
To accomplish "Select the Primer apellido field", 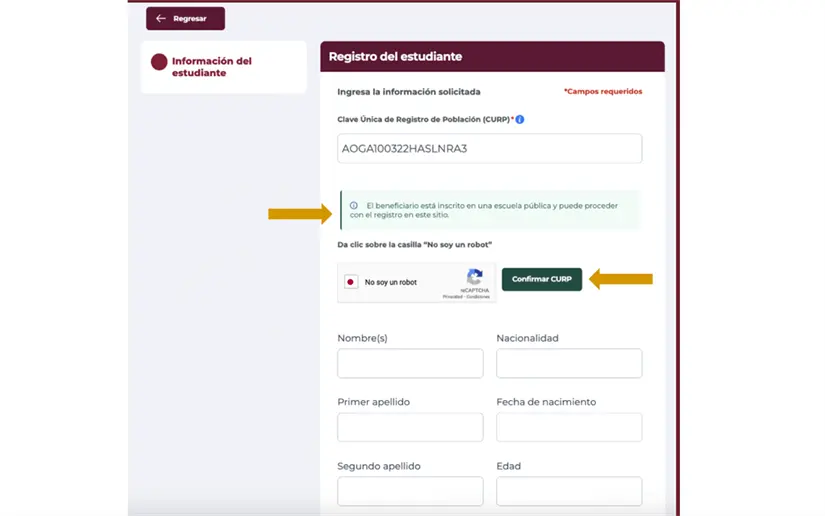I will coord(410,427).
